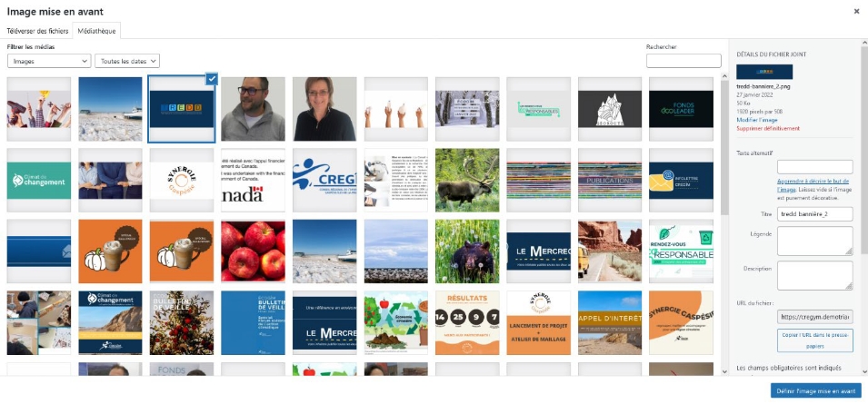Open the Modifier l'image link
Viewport: 868px width, 404px height.
[757, 120]
